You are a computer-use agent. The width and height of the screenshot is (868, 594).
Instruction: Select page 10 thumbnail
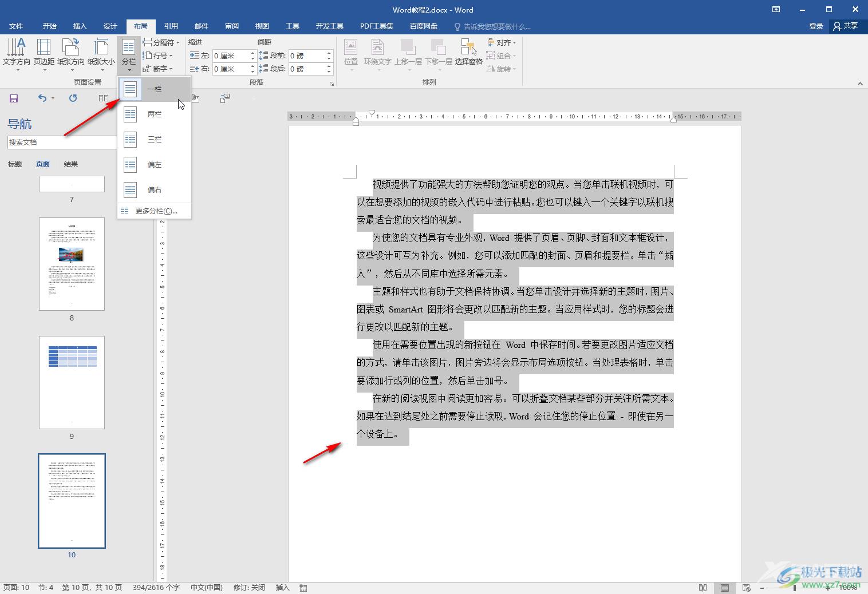(72, 501)
